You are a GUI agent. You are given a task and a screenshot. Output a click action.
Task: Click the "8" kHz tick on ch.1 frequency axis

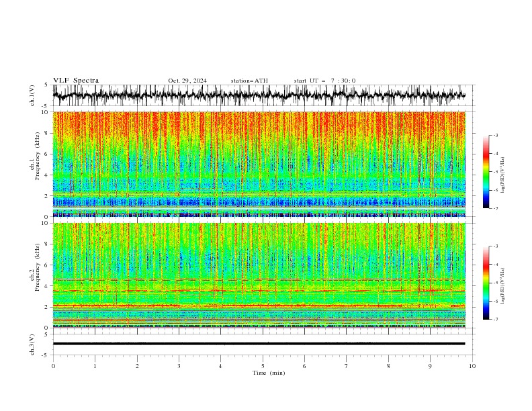tap(48, 133)
